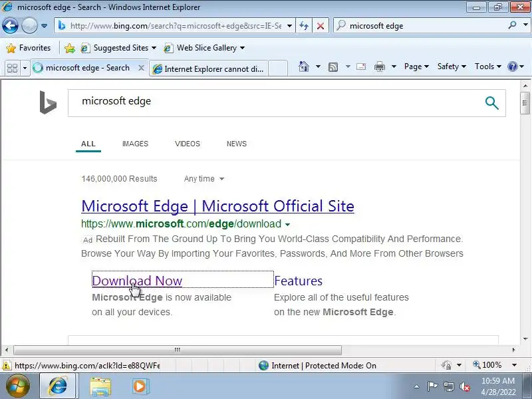Expand the address bar history dropdown
This screenshot has width=532, height=399.
click(x=289, y=26)
